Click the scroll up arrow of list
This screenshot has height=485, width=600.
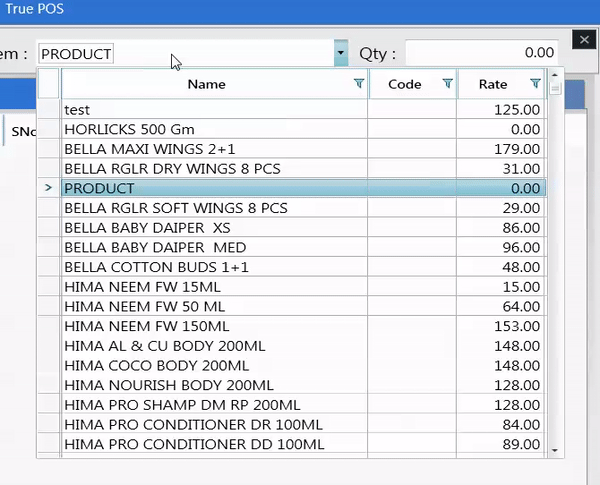[555, 77]
